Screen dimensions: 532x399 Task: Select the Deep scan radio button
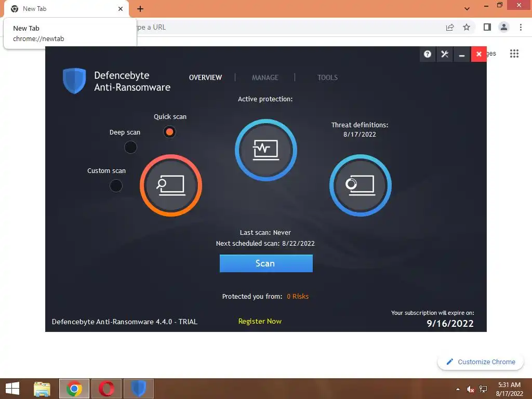[x=130, y=147]
